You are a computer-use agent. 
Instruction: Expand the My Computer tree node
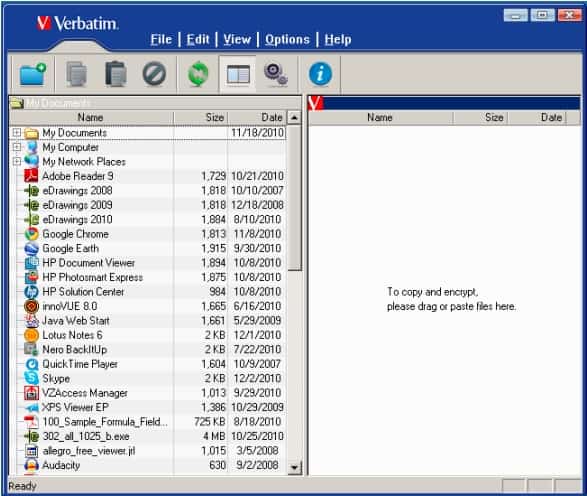(16, 147)
